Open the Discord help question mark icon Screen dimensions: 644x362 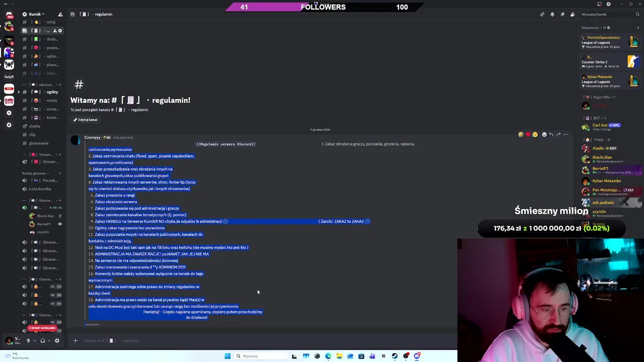(608, 4)
